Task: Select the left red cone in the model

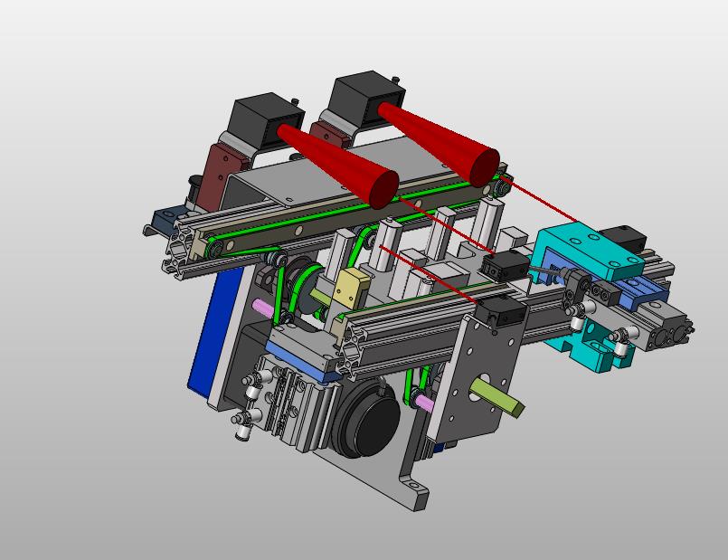Action: click(341, 165)
